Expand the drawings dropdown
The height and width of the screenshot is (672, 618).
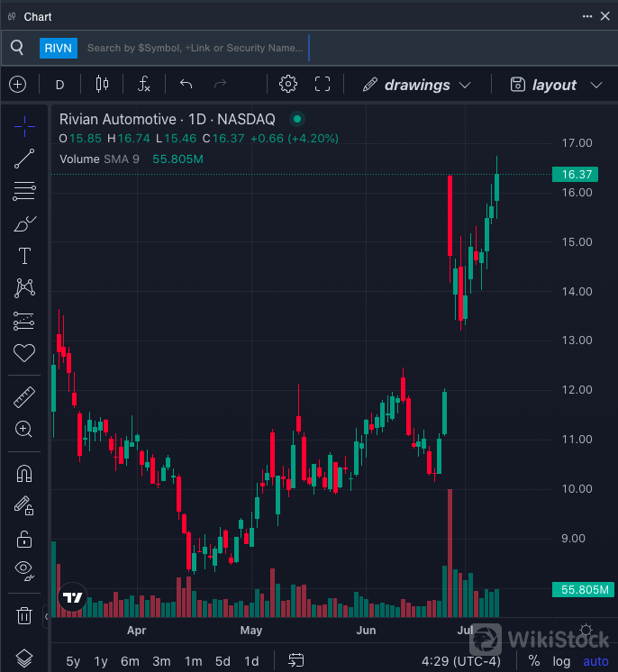point(417,85)
